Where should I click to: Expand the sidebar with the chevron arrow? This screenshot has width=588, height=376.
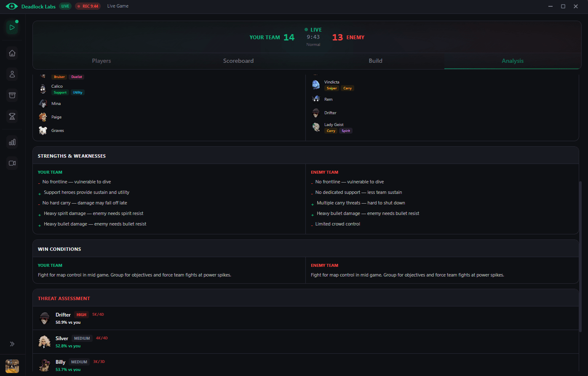(x=12, y=344)
